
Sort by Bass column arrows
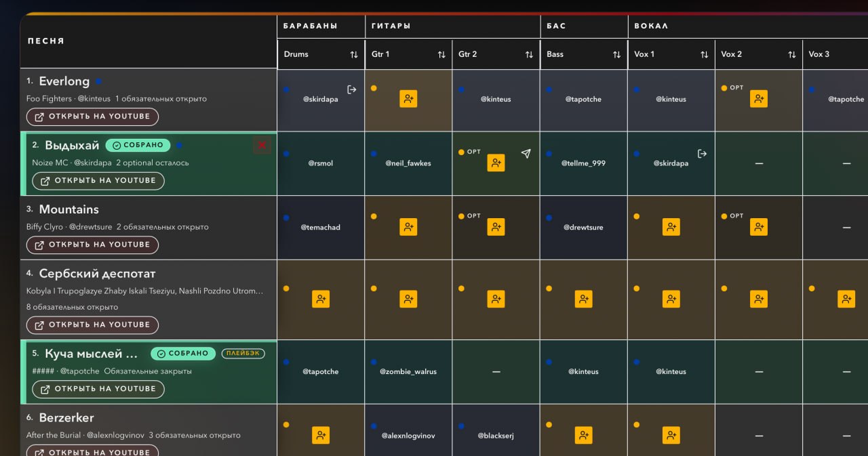pos(616,54)
